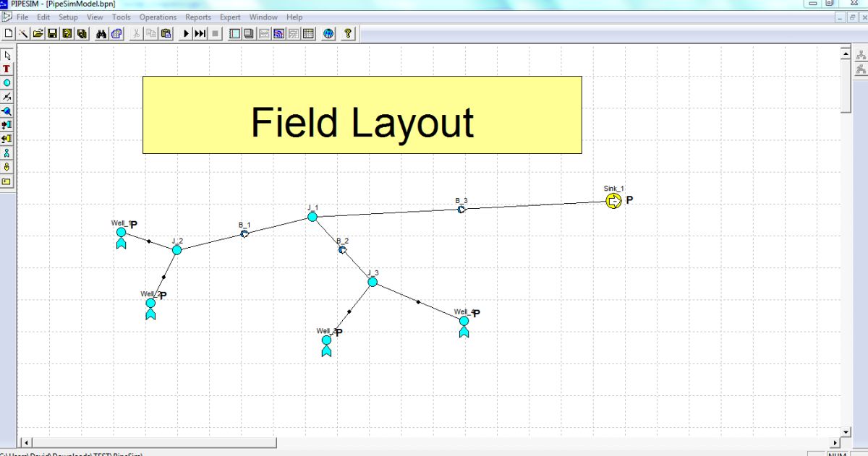Select junction J_2 on the network
This screenshot has width=868, height=456.
click(176, 249)
